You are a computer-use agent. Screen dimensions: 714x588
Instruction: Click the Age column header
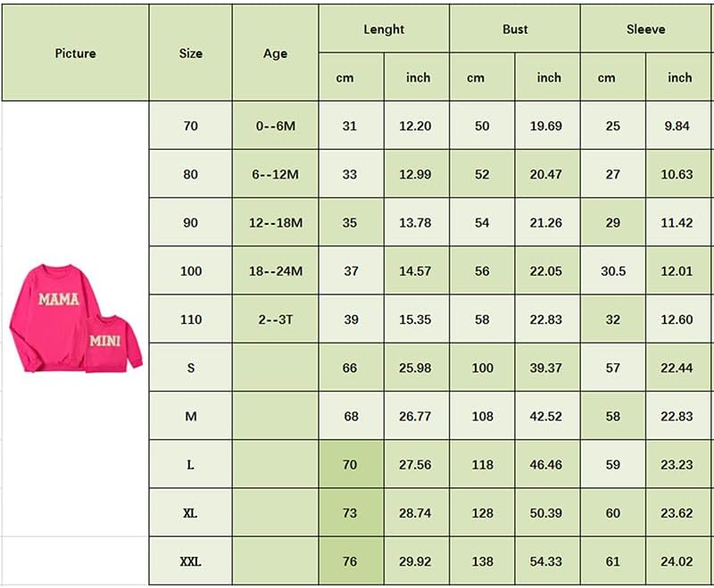click(x=275, y=53)
